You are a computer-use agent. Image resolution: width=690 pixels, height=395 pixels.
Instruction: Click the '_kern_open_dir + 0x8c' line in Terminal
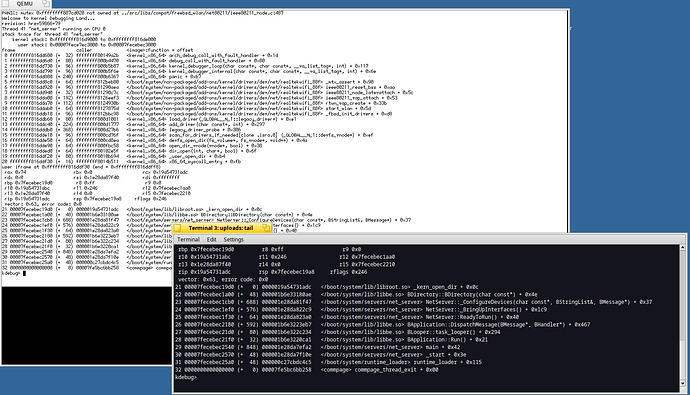[x=327, y=287]
